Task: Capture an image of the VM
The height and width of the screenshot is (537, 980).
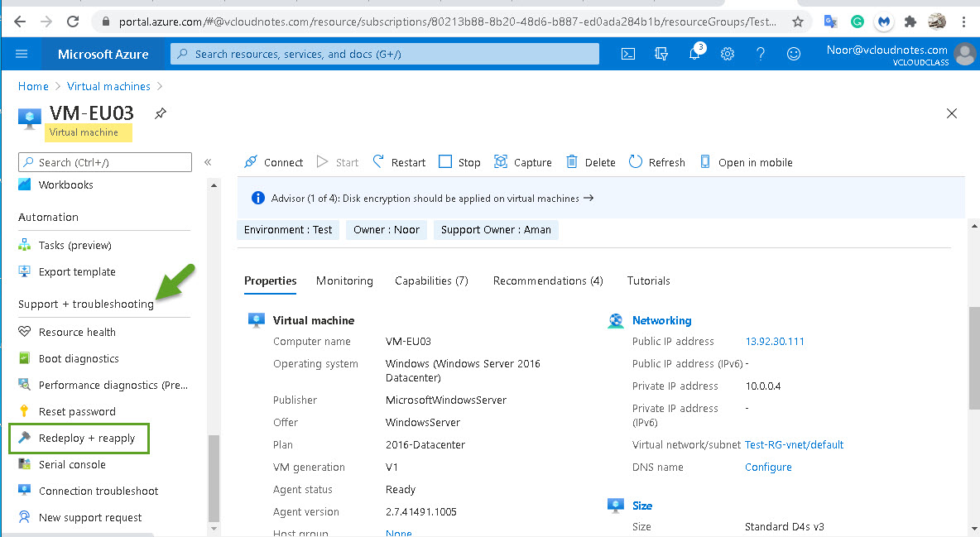Action: point(522,162)
